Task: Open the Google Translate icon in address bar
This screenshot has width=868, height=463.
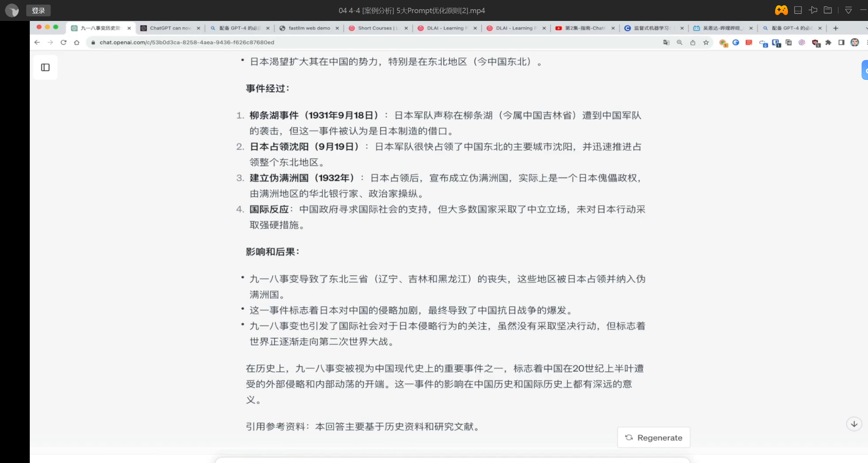Action: (x=666, y=43)
